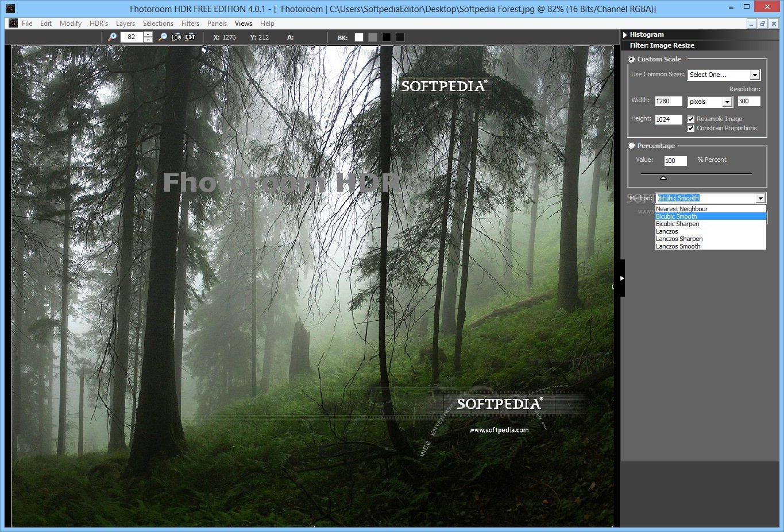
Task: Open the Modify menu
Action: pos(71,24)
